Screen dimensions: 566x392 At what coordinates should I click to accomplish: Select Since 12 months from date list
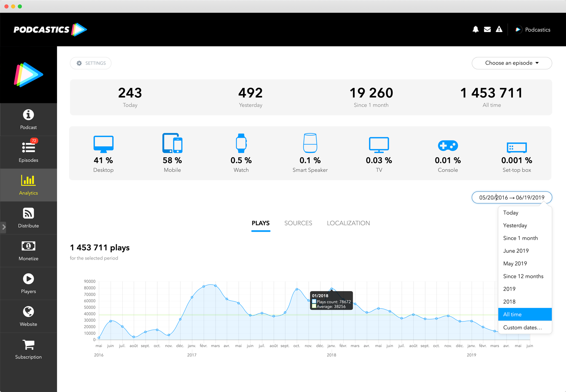523,276
